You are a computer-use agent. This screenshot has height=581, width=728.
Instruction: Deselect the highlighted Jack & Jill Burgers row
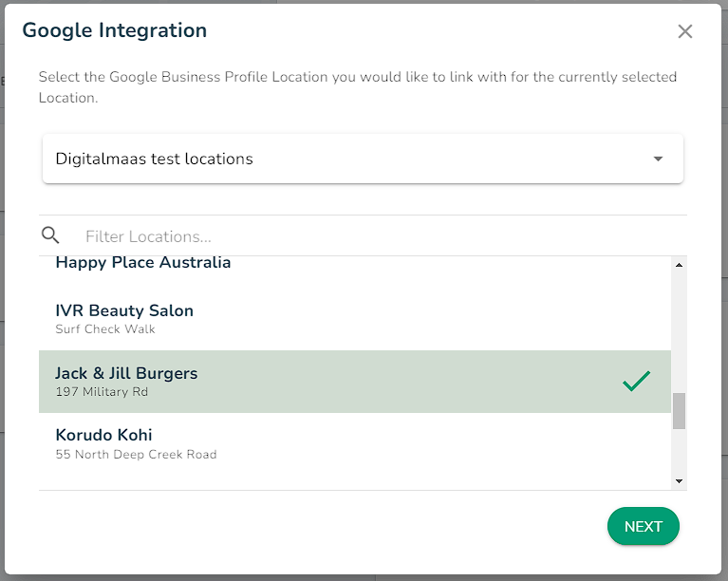coord(355,382)
